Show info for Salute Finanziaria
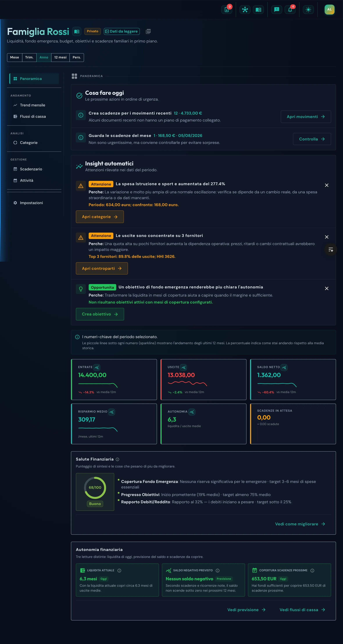The height and width of the screenshot is (644, 343). click(117, 459)
